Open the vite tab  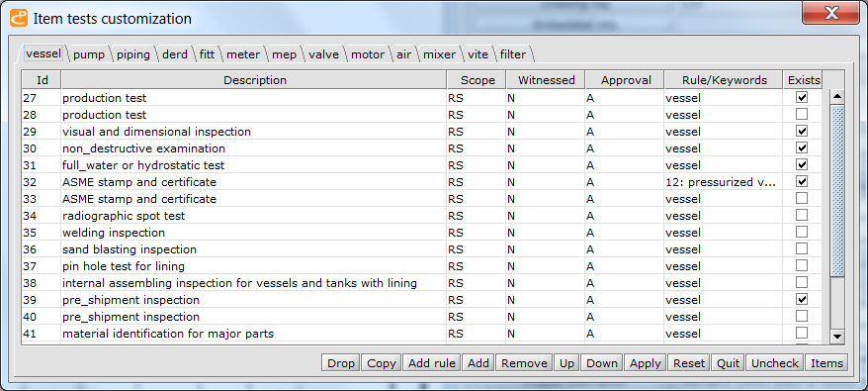click(x=477, y=54)
